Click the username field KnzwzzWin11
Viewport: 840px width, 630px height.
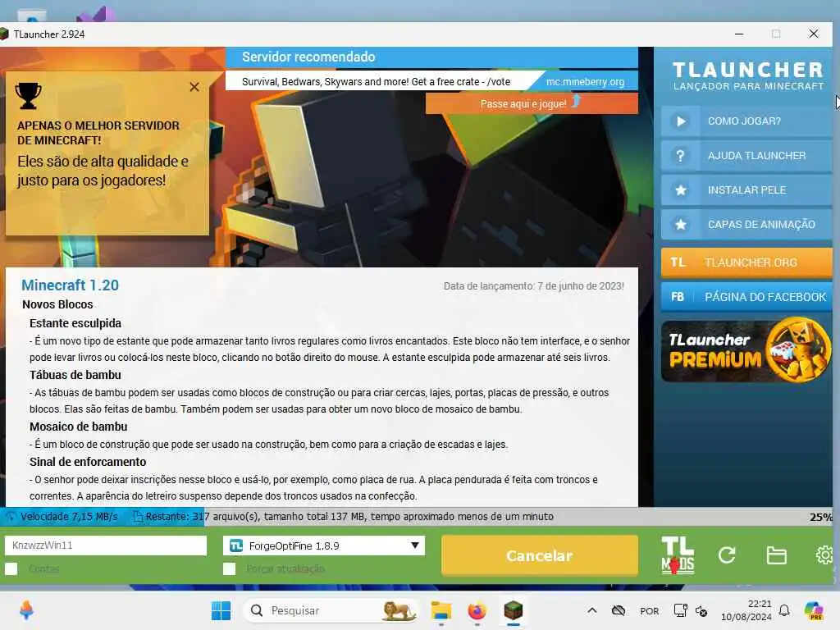106,546
